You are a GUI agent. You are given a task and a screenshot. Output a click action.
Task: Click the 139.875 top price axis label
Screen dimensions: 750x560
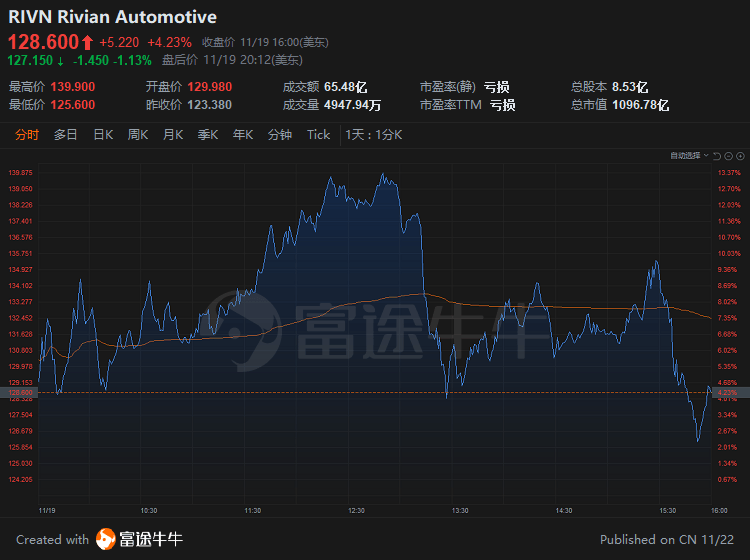click(20, 173)
